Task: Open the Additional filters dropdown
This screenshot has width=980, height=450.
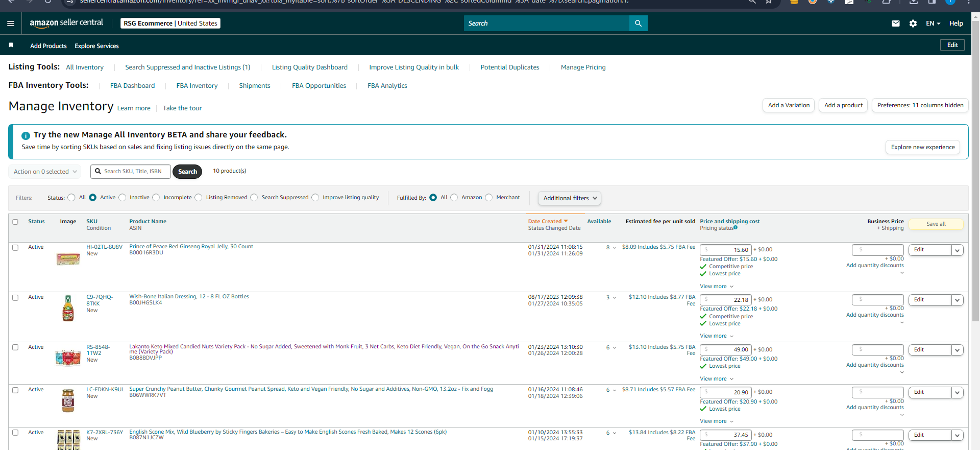Action: tap(569, 198)
